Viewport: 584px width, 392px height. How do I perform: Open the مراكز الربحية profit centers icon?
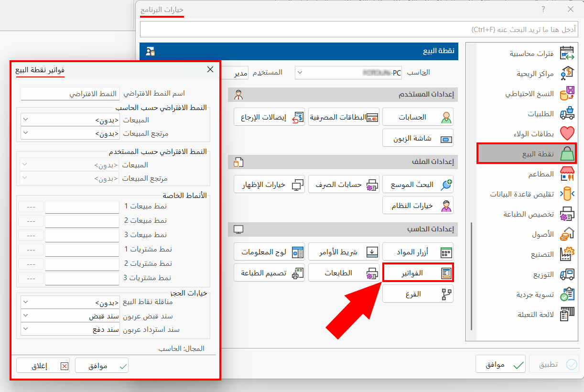(x=568, y=73)
